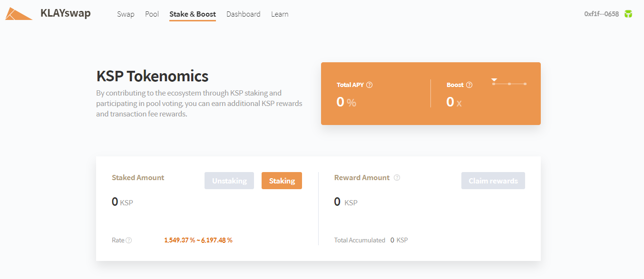Open the Total APY help icon
Viewport: 644px width, 279px height.
pyautogui.click(x=370, y=85)
